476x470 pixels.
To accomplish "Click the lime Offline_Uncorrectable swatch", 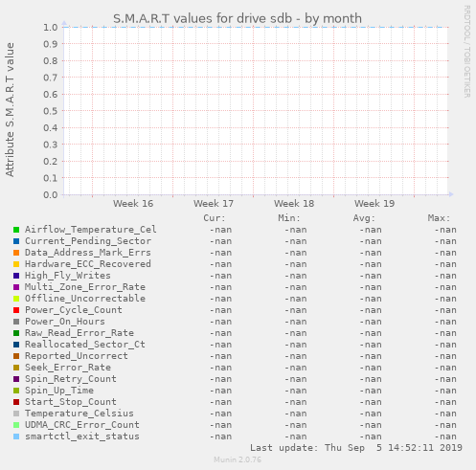I will [x=16, y=299].
